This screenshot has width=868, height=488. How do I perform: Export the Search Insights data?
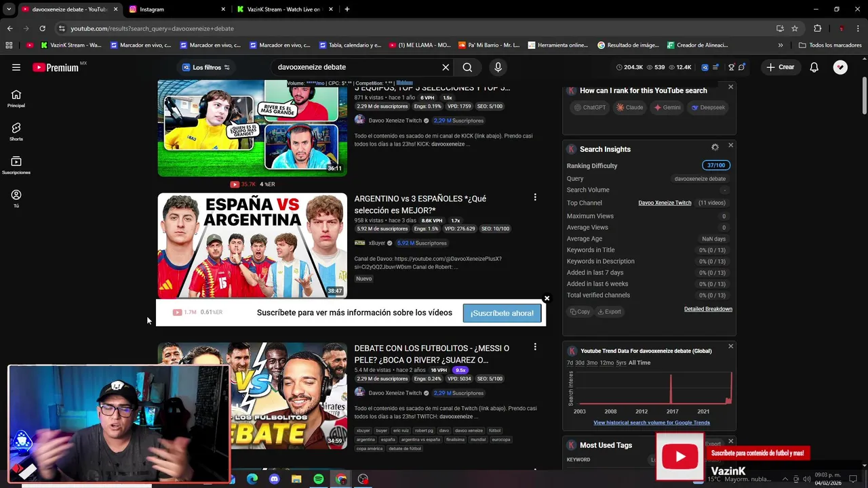[609, 312]
